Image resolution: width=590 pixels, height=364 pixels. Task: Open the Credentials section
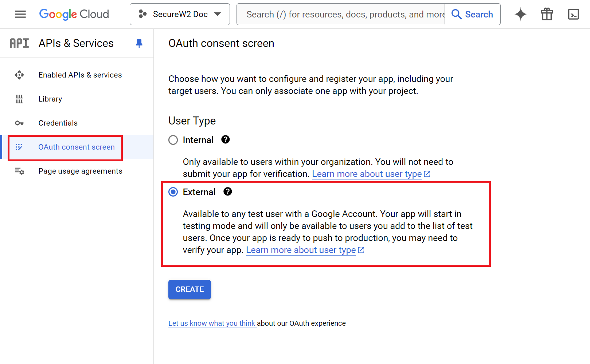(x=58, y=123)
